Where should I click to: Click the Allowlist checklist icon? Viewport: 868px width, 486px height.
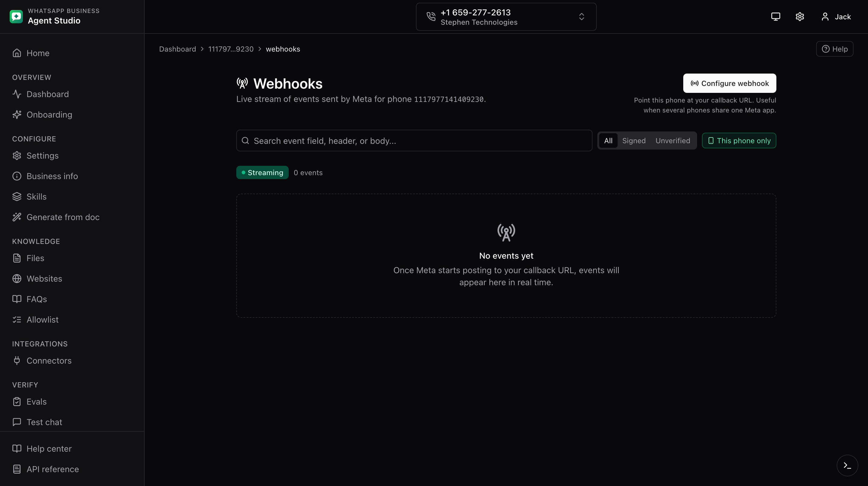coord(17,320)
